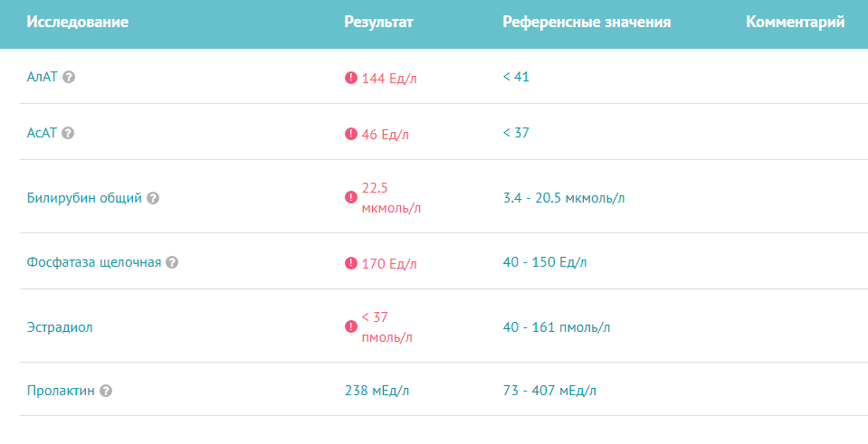Click the Эстрадиол test name
868x444 pixels.
point(60,327)
